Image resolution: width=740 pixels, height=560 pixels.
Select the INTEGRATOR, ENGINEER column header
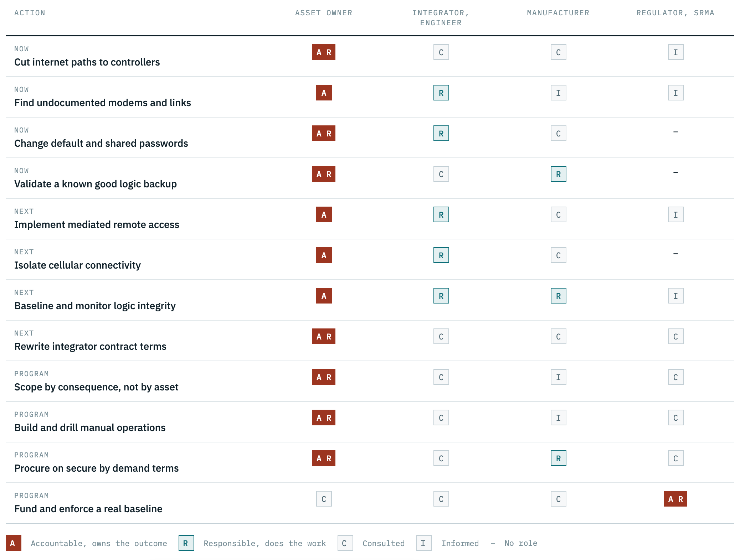coord(441,18)
